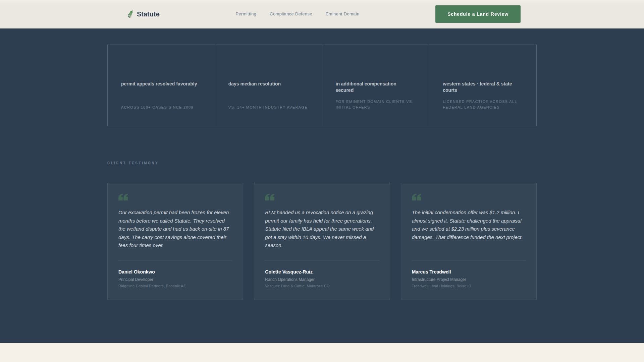Click Treadwell Land Holdings, Boise ID text
The image size is (644, 362).
pyautogui.click(x=441, y=286)
